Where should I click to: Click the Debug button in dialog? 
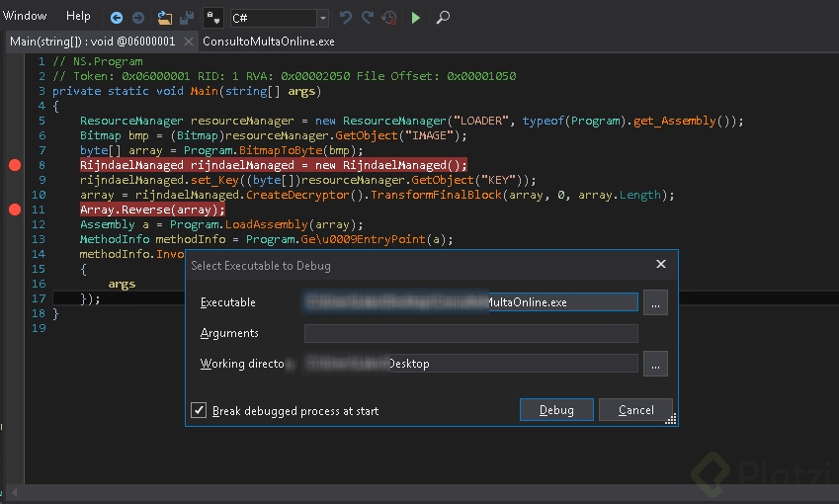point(556,410)
